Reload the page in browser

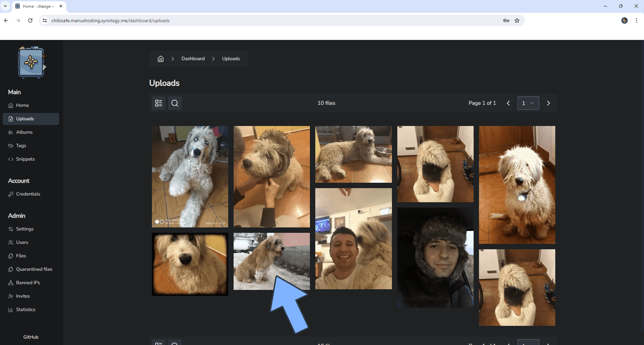tap(30, 20)
